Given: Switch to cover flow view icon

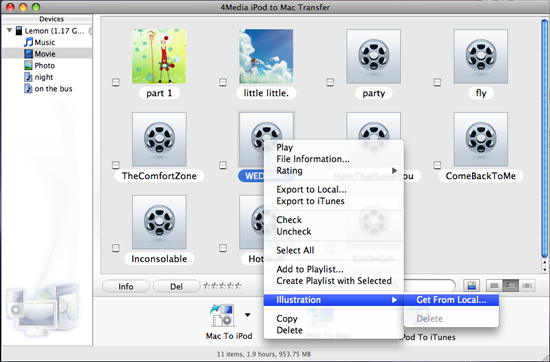Looking at the screenshot, I should 527,286.
